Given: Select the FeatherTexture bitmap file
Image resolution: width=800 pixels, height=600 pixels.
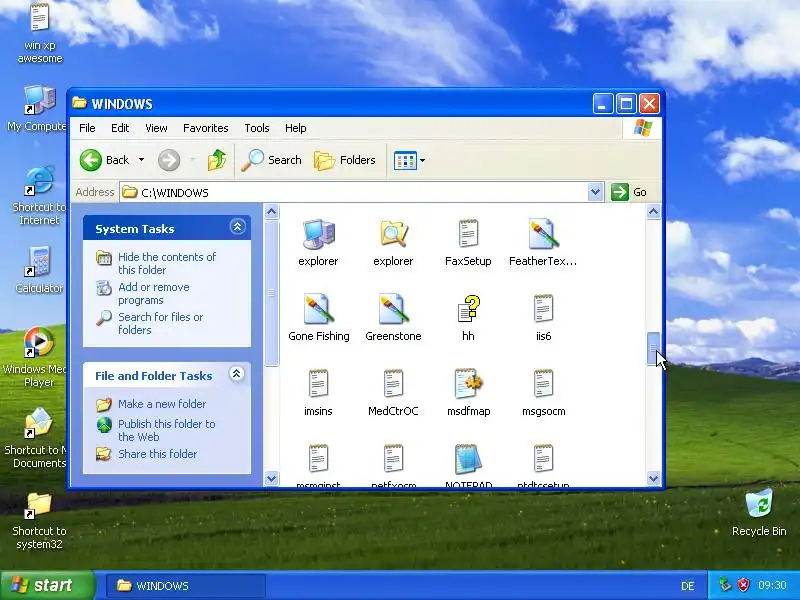Looking at the screenshot, I should pos(543,242).
